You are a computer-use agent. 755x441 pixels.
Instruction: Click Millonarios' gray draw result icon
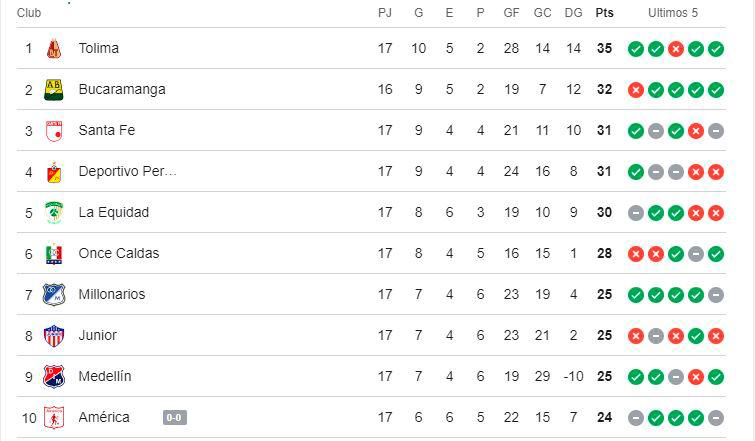(x=716, y=295)
